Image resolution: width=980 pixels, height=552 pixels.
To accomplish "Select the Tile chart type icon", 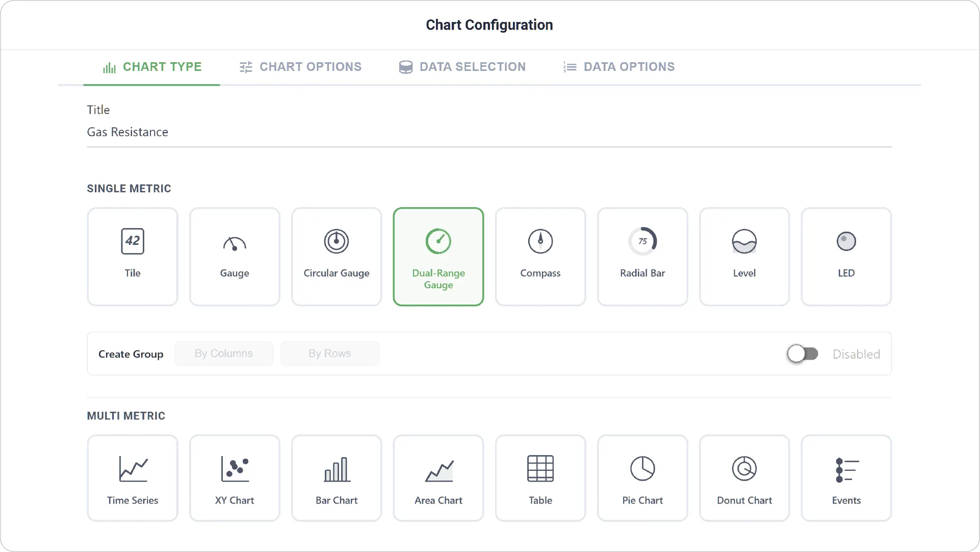I will [133, 241].
